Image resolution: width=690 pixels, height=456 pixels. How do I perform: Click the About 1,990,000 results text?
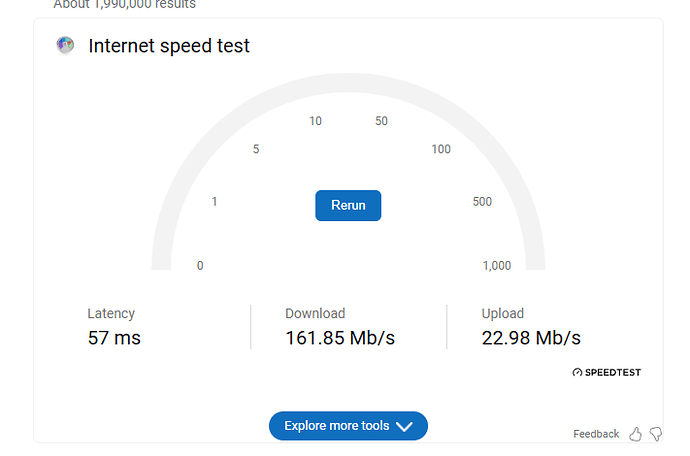click(125, 4)
